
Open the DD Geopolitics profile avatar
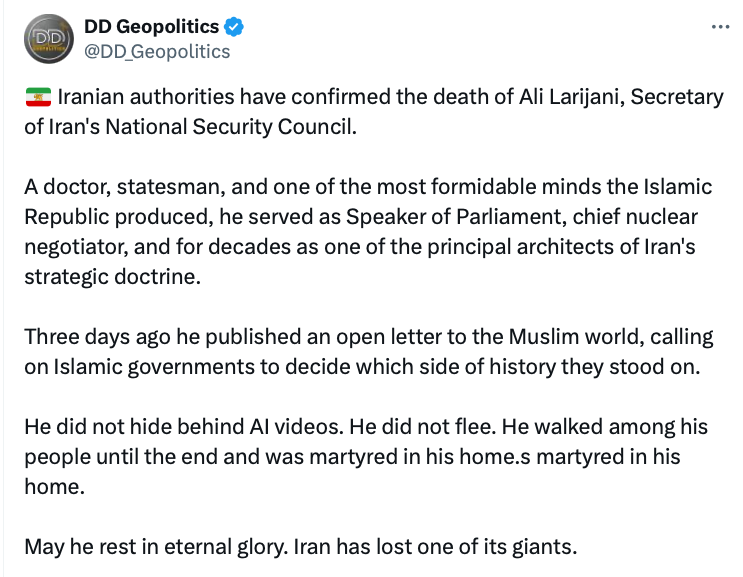point(48,39)
